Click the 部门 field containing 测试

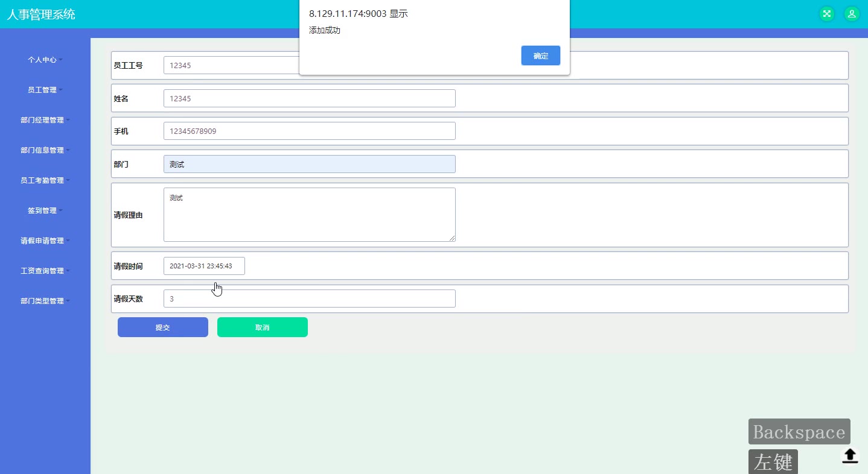click(310, 164)
